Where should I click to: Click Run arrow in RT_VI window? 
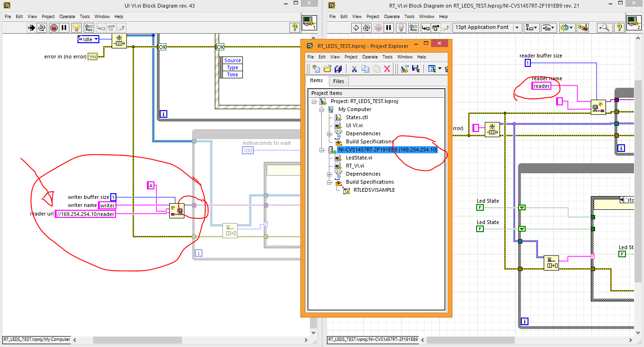[x=357, y=28]
